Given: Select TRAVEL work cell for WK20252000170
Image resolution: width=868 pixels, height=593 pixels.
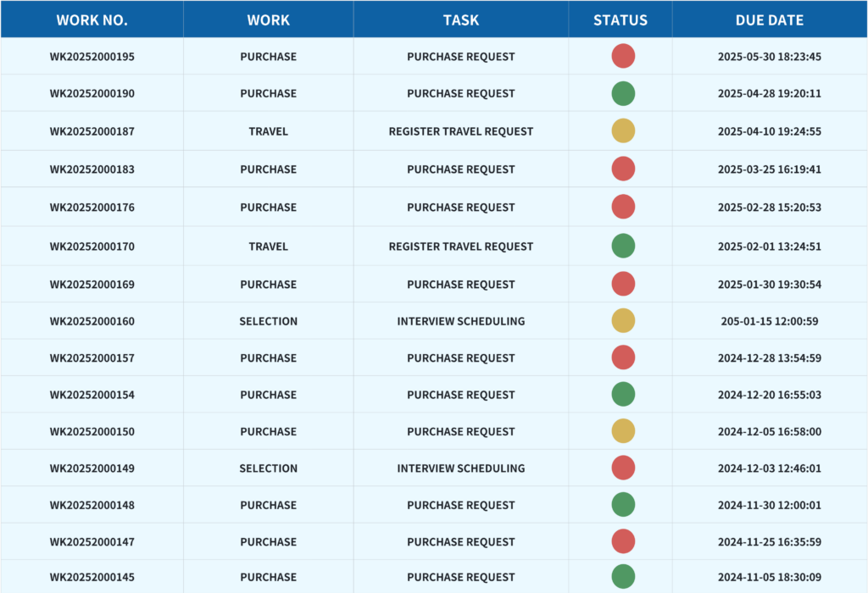Looking at the screenshot, I should 268,247.
